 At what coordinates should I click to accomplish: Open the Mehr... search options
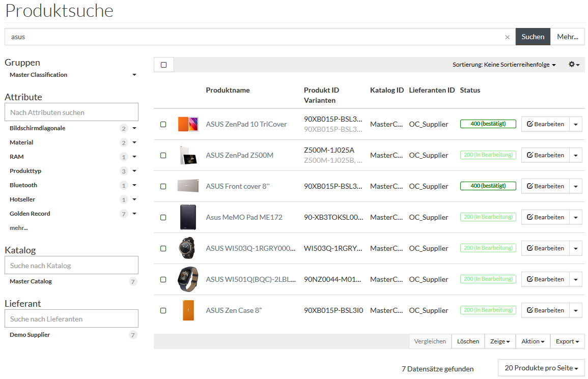(567, 37)
